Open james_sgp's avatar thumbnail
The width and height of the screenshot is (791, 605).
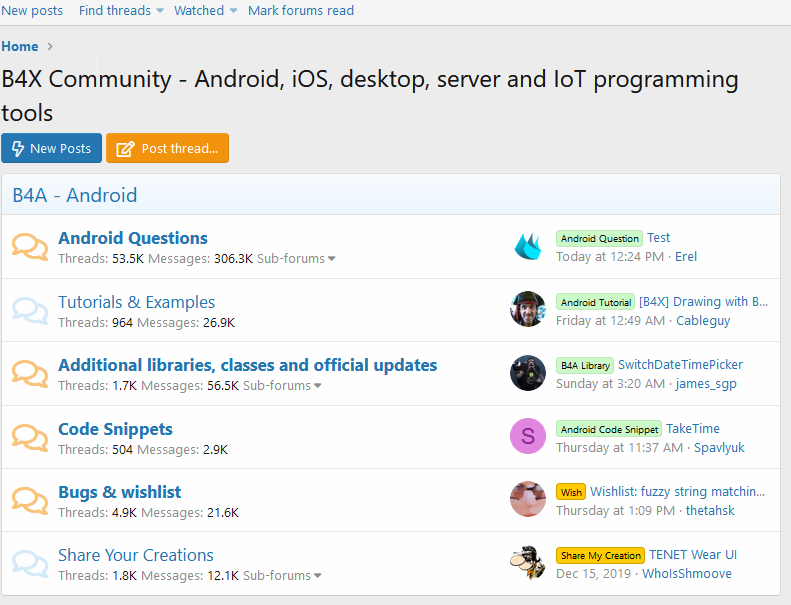528,373
